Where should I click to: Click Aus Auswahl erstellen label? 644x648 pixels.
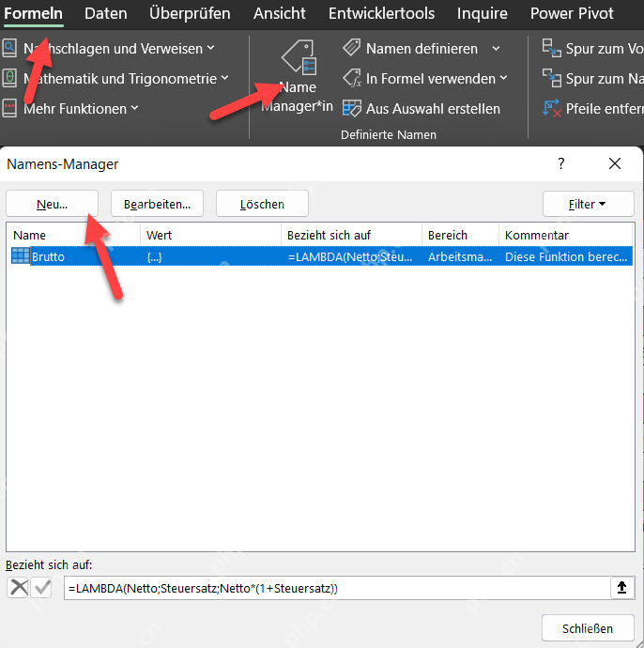point(433,109)
